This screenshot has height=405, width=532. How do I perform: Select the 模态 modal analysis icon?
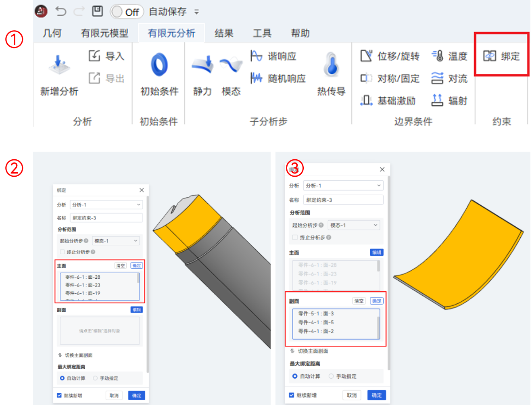click(231, 65)
